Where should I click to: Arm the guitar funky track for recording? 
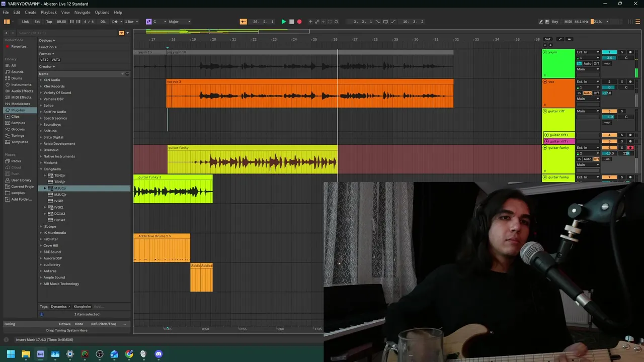pyautogui.click(x=630, y=148)
